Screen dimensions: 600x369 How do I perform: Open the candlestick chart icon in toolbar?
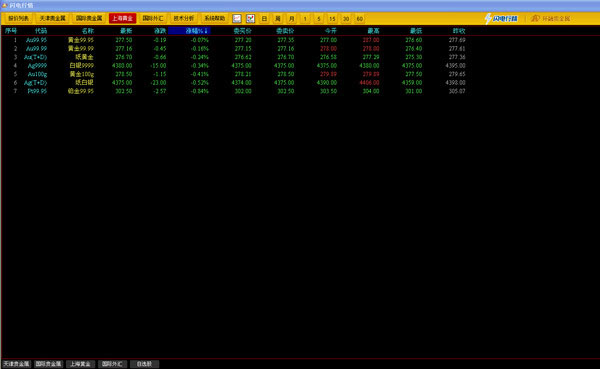click(251, 18)
